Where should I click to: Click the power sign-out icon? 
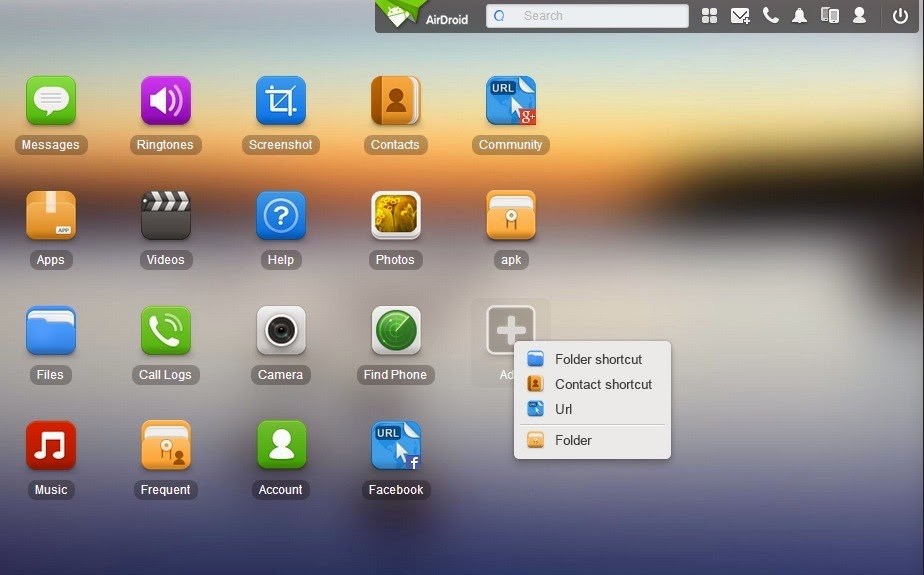point(900,16)
